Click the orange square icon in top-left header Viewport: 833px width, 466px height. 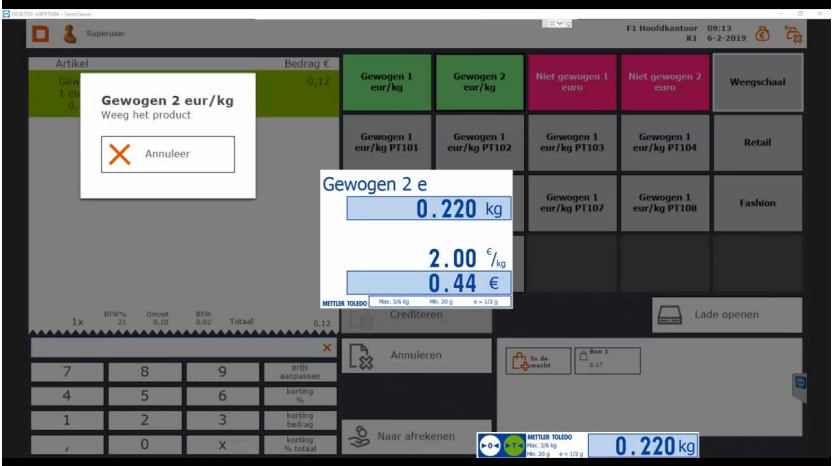pos(41,33)
